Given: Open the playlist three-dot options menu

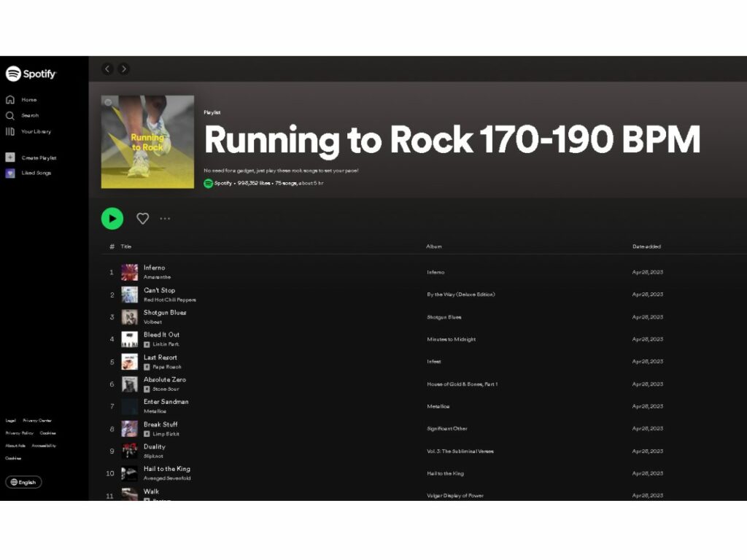Looking at the screenshot, I should click(165, 219).
